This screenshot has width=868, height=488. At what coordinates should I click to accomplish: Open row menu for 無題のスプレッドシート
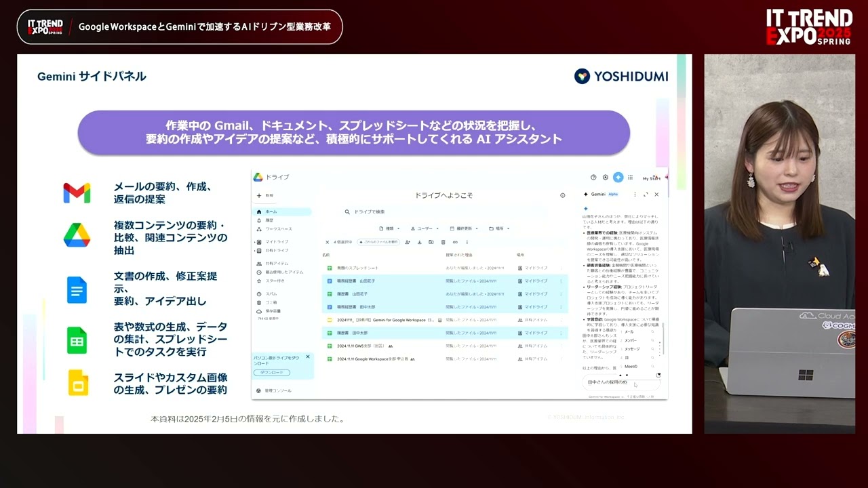(x=561, y=268)
